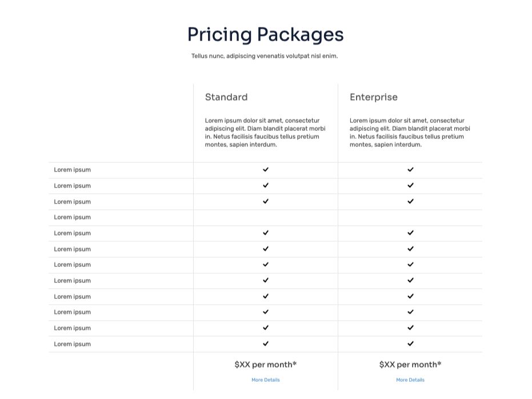
Task: Click the last row's Standard checkmark
Action: pos(266,344)
